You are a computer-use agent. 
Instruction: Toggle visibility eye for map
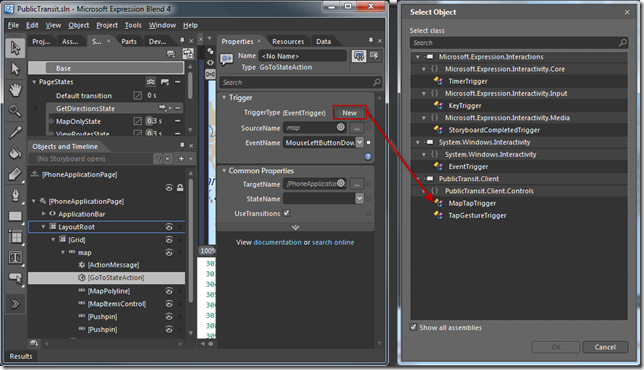click(x=169, y=253)
